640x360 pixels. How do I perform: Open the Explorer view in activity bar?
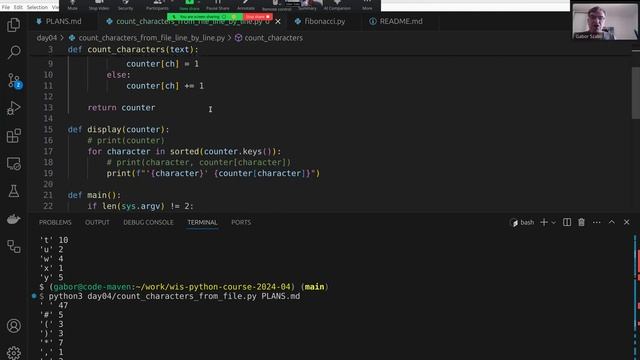tap(13, 25)
